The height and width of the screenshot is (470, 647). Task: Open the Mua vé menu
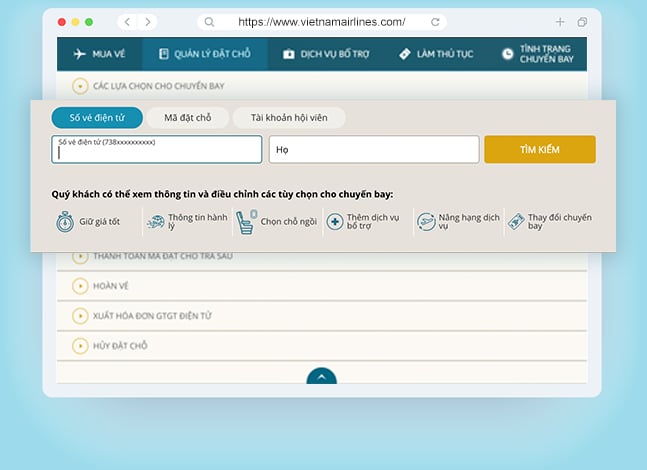click(99, 54)
